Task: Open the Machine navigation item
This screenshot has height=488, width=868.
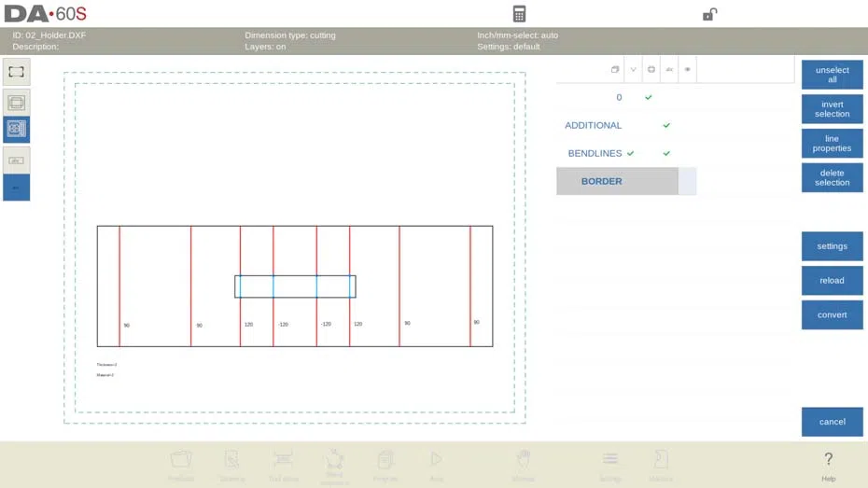Action: click(x=661, y=465)
